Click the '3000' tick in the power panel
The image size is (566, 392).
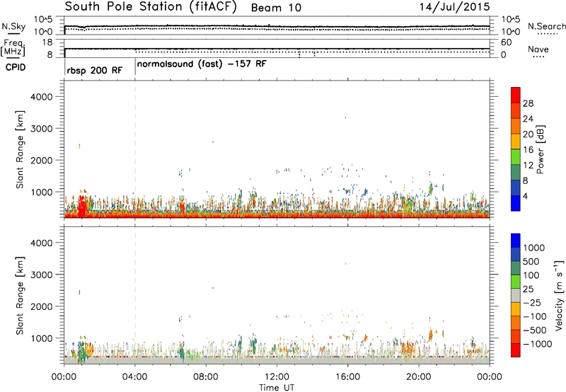(x=41, y=129)
